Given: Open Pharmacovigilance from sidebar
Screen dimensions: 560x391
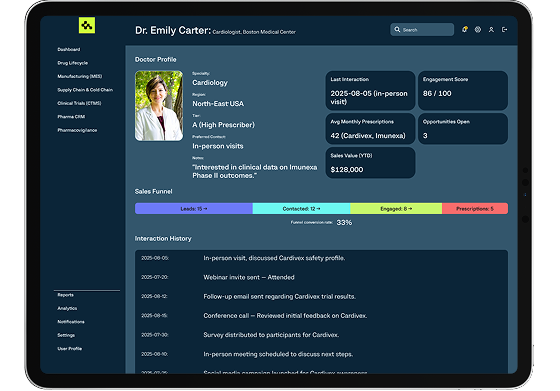Looking at the screenshot, I should pos(77,130).
